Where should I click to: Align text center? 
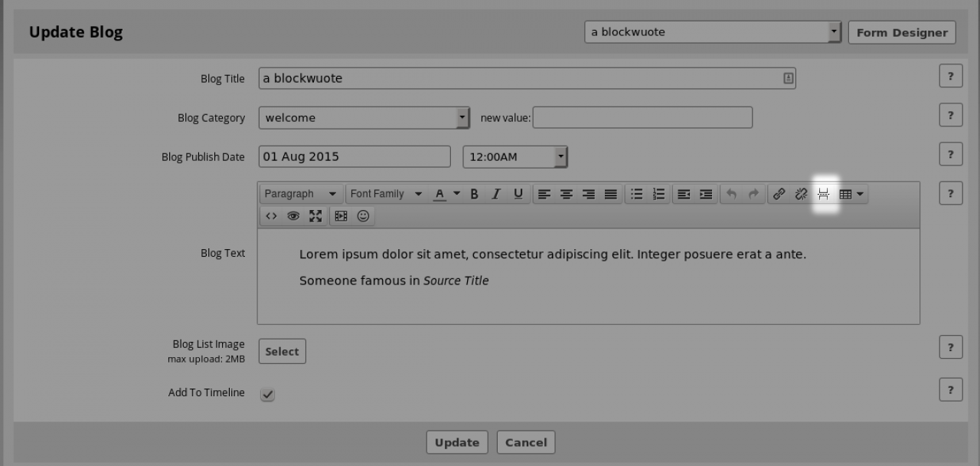567,194
